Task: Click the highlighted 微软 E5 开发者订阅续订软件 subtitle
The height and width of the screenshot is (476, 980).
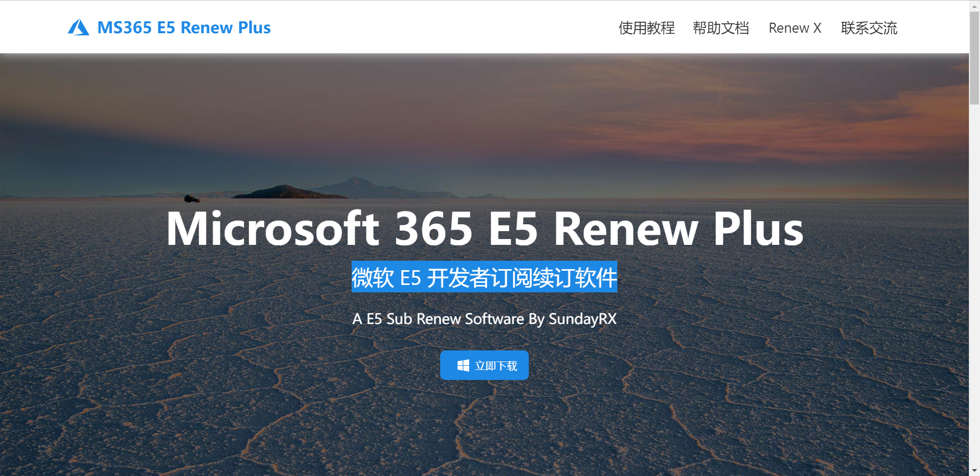Action: pos(484,277)
